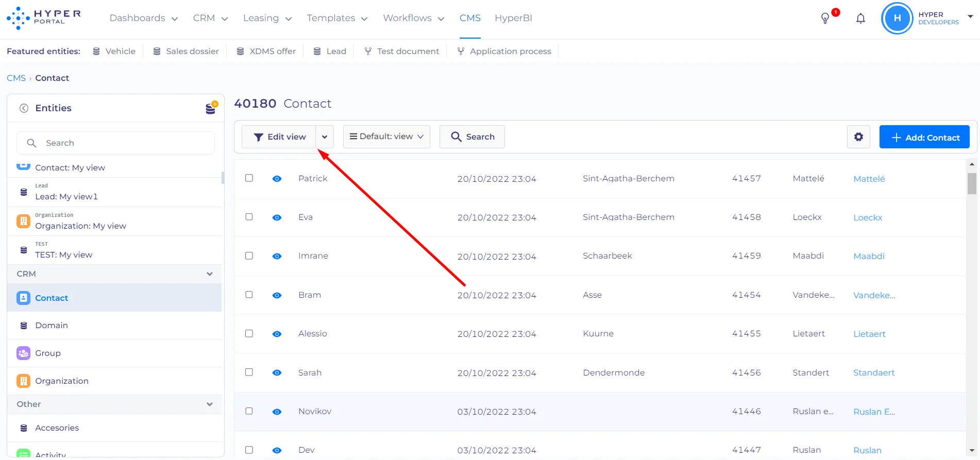Tick the checkbox for Bram

click(x=249, y=295)
